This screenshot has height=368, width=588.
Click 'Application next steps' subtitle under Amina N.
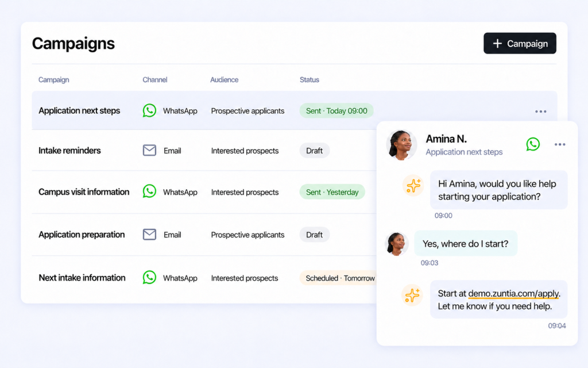click(x=464, y=152)
